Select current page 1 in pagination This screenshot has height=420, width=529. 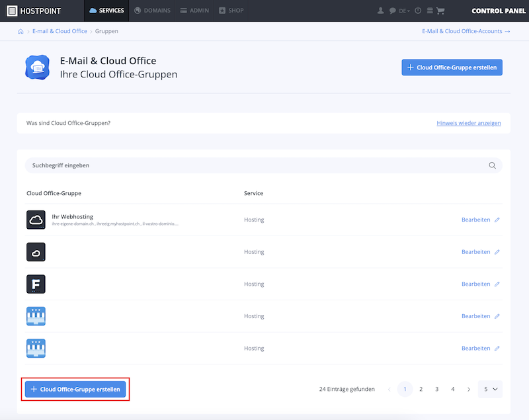point(405,390)
